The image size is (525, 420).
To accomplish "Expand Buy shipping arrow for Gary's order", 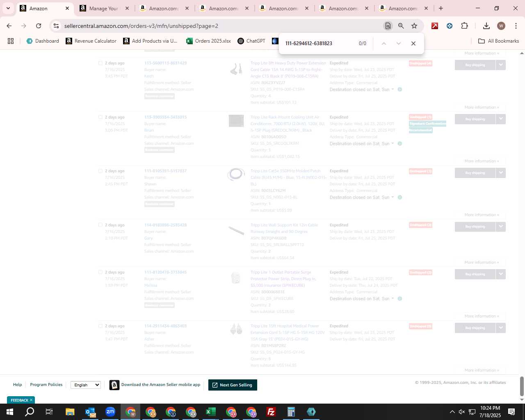I will [501, 226].
